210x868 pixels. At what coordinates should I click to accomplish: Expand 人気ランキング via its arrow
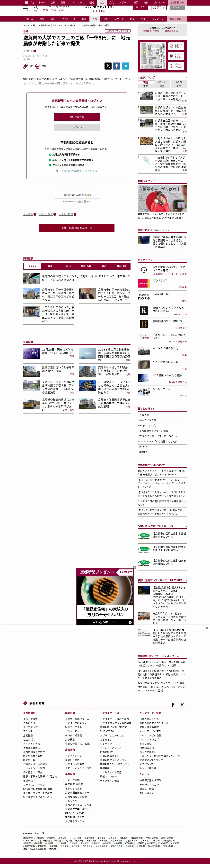tap(186, 78)
